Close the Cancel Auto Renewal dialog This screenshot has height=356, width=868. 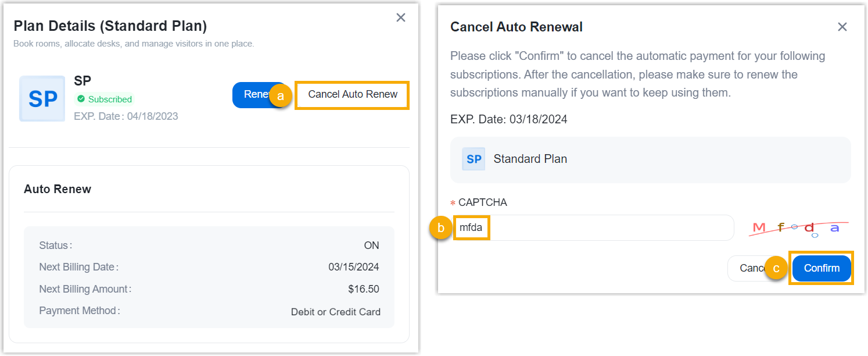click(842, 27)
